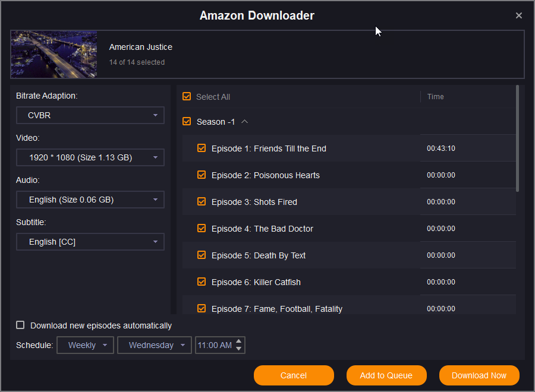Click the American Justice thumbnail image
Screen dimensions: 535x392
coord(54,55)
